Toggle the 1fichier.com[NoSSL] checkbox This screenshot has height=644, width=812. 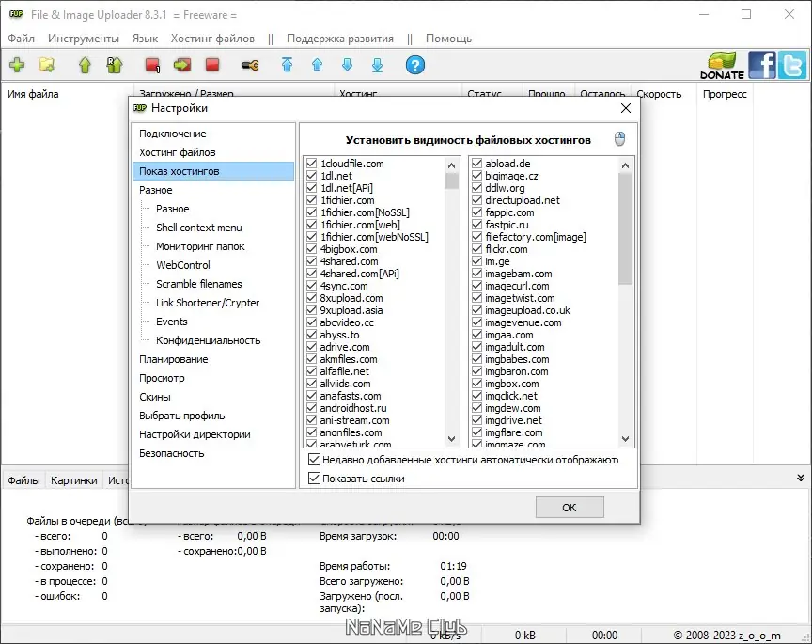click(312, 212)
